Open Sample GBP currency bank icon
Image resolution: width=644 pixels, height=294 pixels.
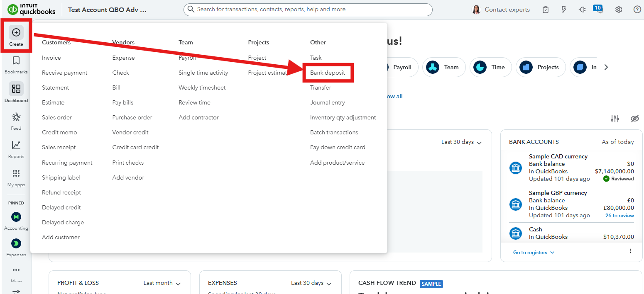point(516,204)
